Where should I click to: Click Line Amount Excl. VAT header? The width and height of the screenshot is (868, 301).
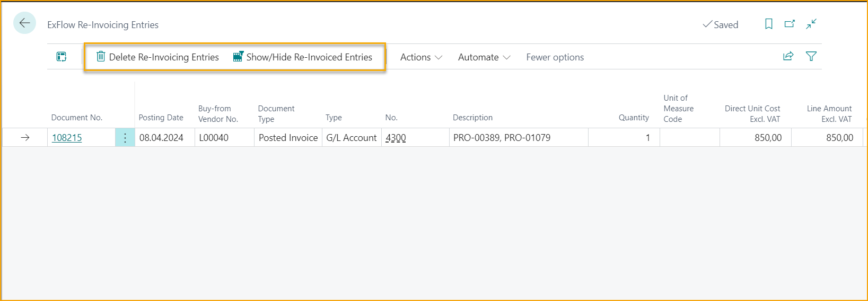(x=829, y=113)
